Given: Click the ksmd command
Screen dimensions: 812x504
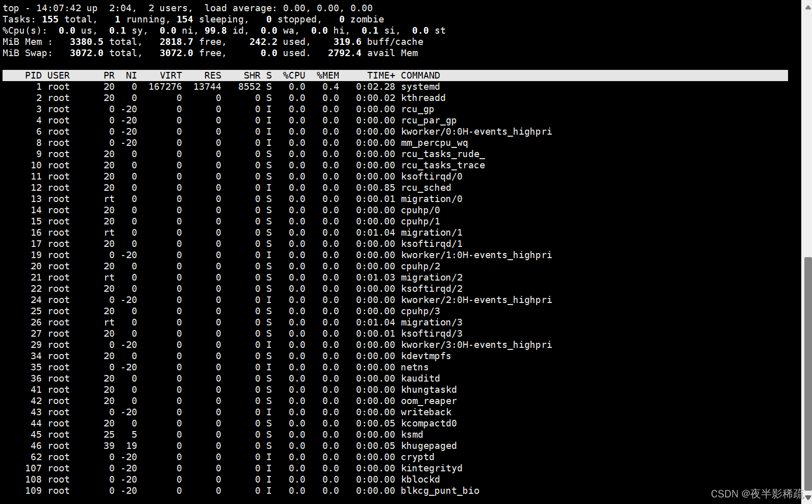Looking at the screenshot, I should coord(412,435).
